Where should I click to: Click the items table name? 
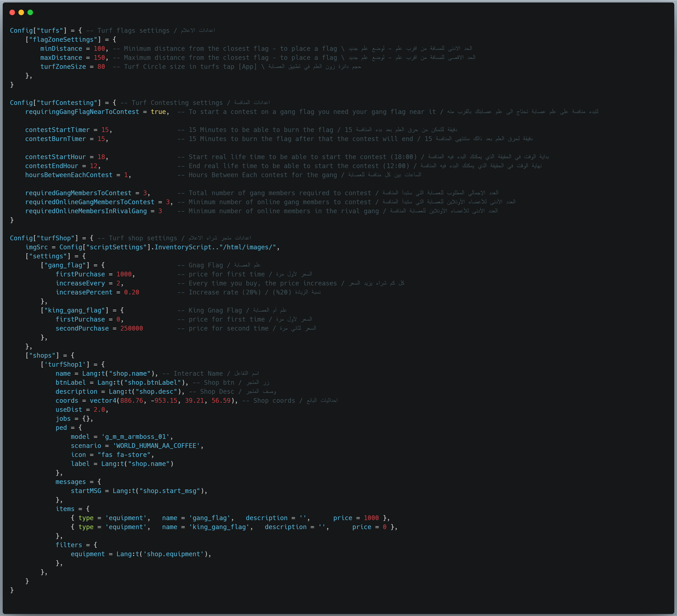click(x=65, y=509)
